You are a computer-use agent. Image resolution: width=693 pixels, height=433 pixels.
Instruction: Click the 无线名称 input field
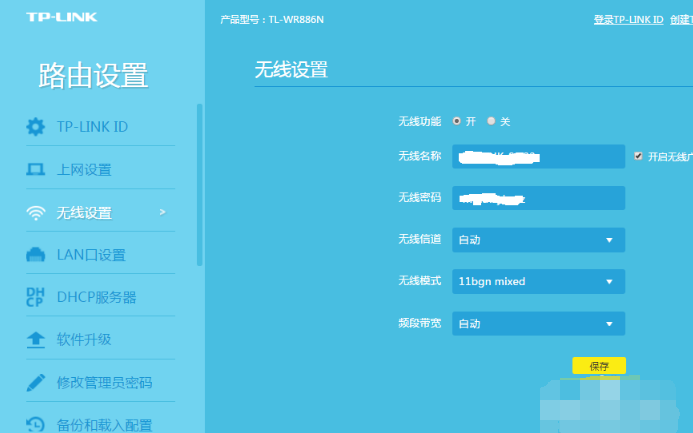(538, 156)
